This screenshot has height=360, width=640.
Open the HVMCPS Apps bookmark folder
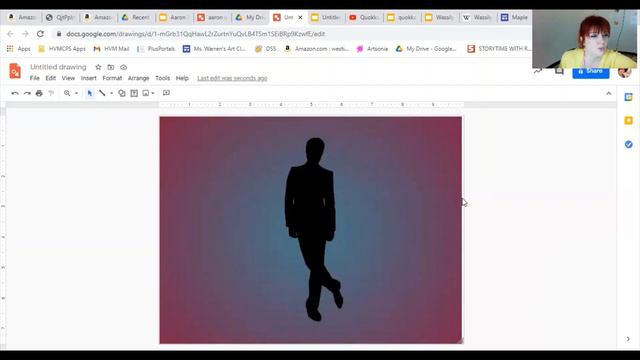[62, 49]
